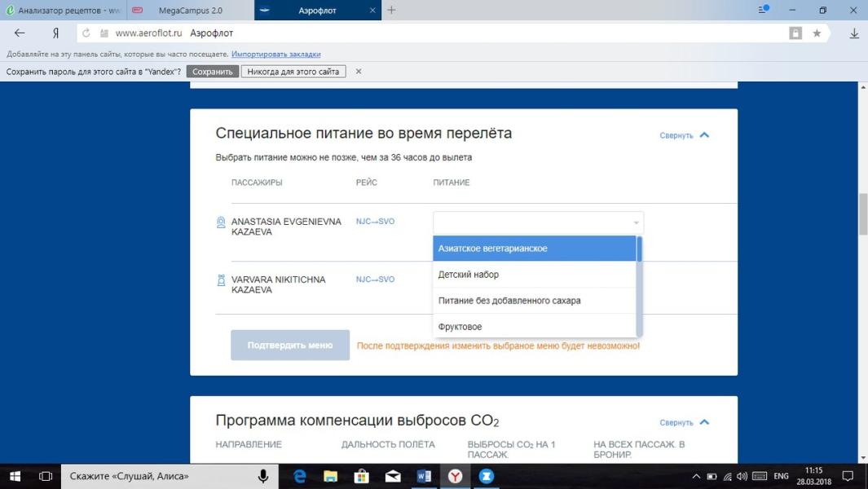Open File Explorer from taskbar
The image size is (868, 489).
tap(330, 476)
